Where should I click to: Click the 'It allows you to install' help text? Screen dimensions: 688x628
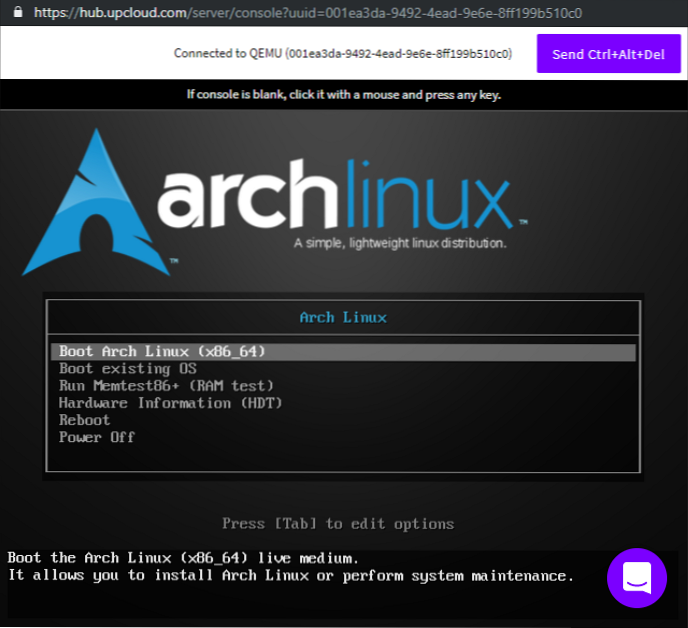coord(290,576)
